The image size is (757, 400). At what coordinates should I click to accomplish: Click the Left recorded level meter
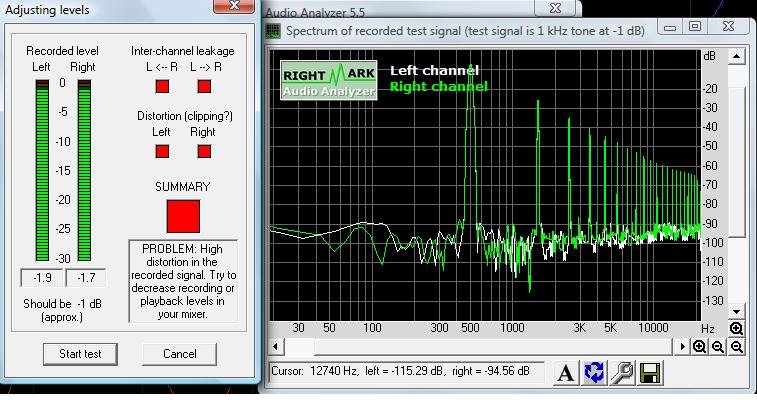click(42, 170)
